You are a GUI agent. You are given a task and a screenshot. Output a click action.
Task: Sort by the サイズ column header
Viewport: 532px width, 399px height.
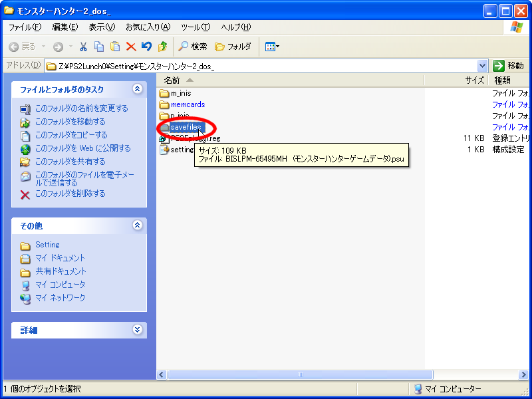[x=456, y=80]
